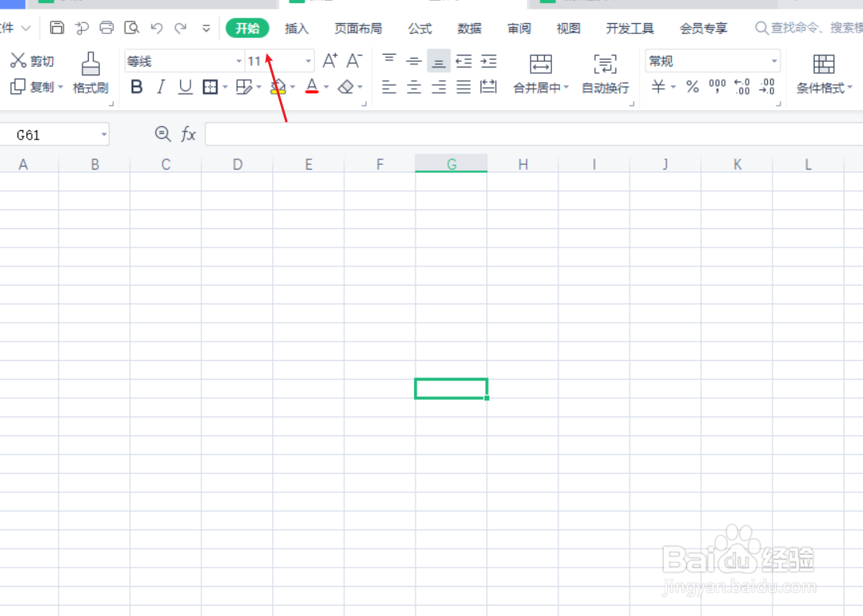The image size is (863, 616).
Task: Open the 会员专享 tab
Action: click(x=704, y=28)
